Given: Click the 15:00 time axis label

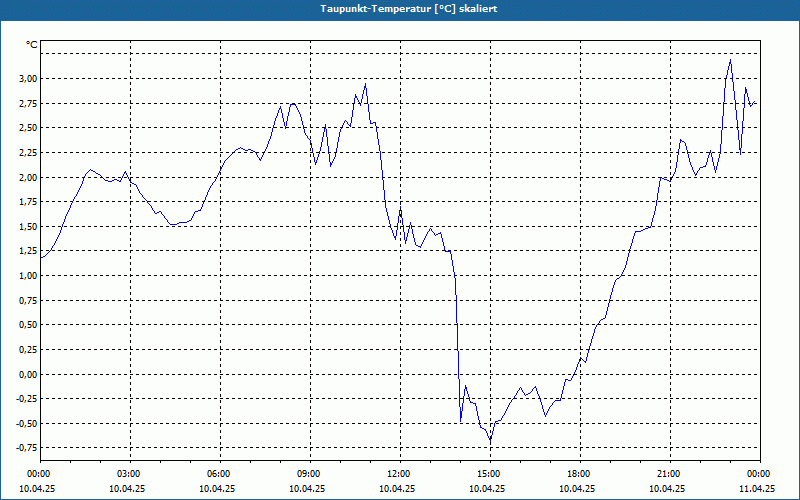Looking at the screenshot, I should (490, 474).
